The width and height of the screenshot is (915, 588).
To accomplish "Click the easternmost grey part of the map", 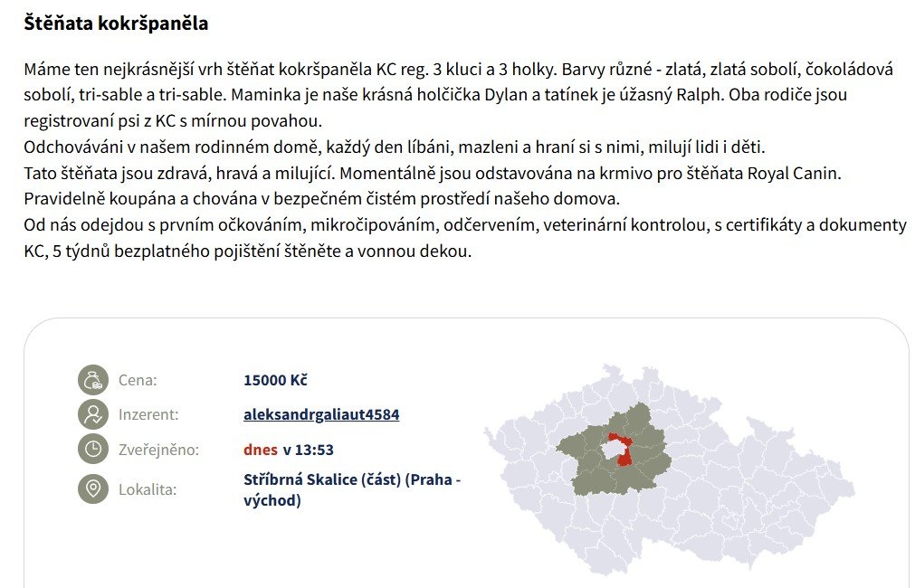I will [837, 493].
